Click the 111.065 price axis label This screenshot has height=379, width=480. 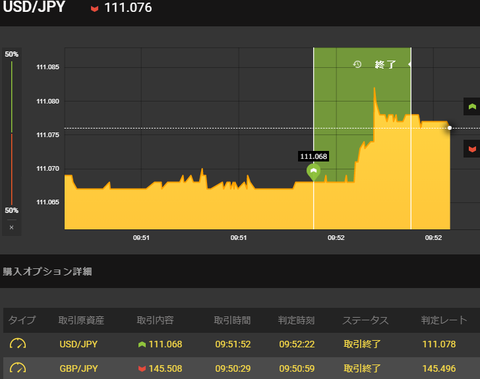click(x=48, y=202)
